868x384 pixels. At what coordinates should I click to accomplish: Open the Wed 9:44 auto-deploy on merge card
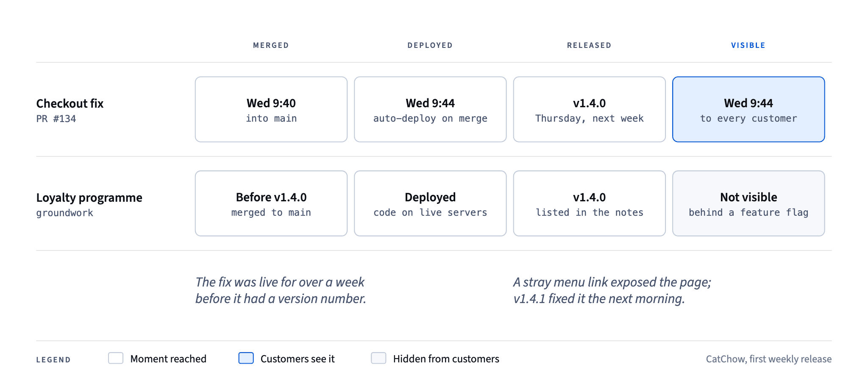[430, 109]
